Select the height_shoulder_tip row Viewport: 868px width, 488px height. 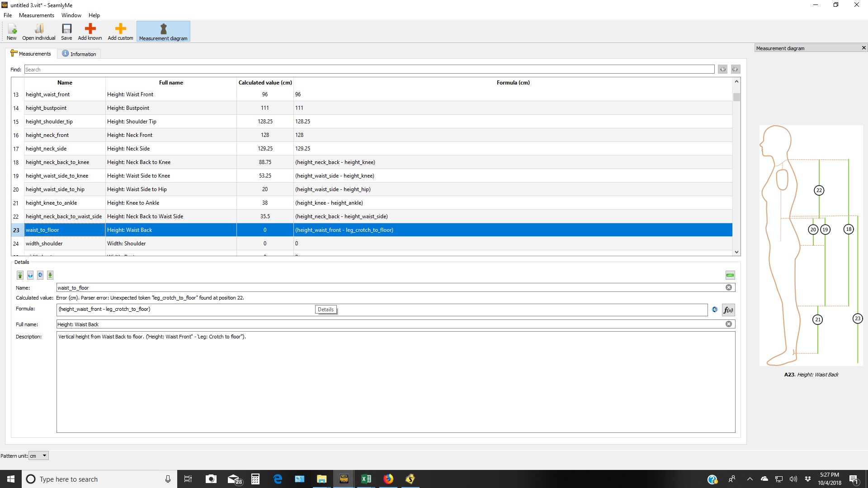coord(372,122)
